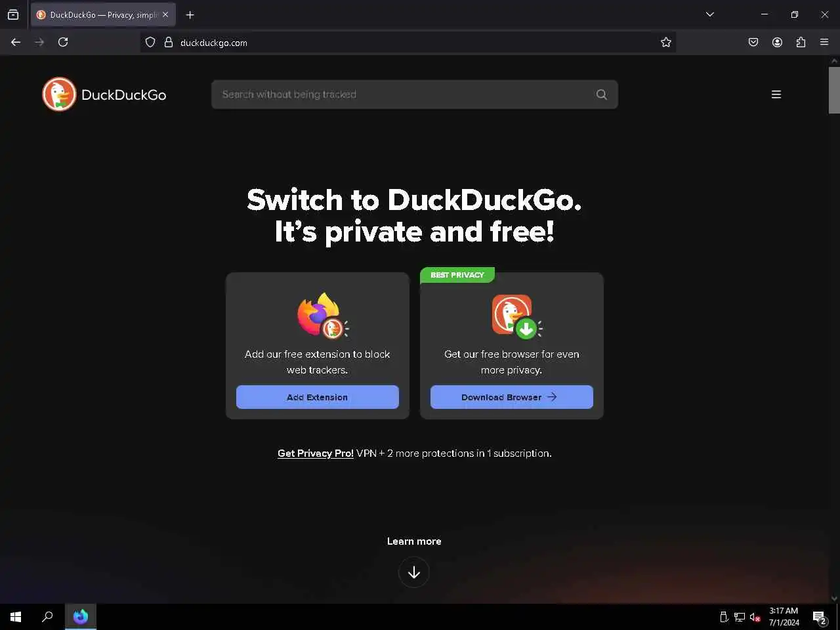Image resolution: width=840 pixels, height=630 pixels.
Task: Open the Firefox account icon
Action: coord(777,42)
